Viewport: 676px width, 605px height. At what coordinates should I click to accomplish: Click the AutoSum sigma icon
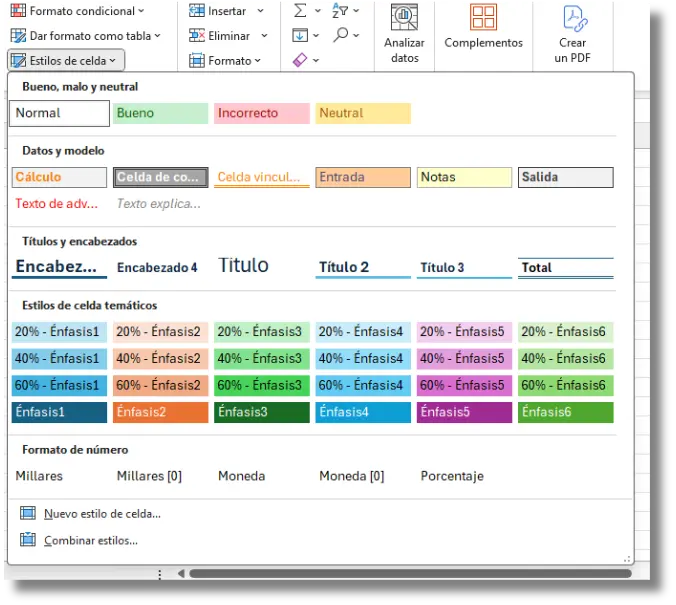point(300,10)
